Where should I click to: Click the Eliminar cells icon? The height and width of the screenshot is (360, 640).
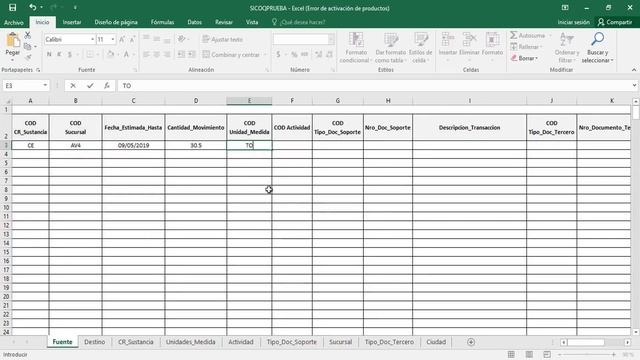(x=469, y=40)
